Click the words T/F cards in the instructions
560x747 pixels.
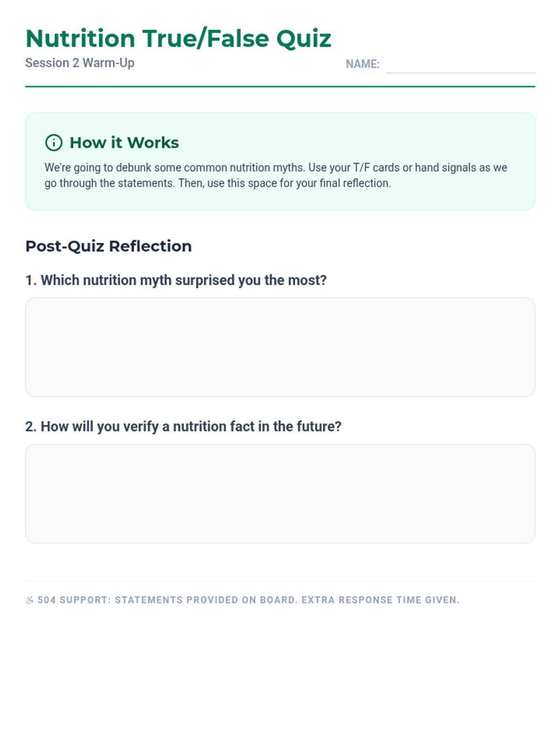click(376, 168)
